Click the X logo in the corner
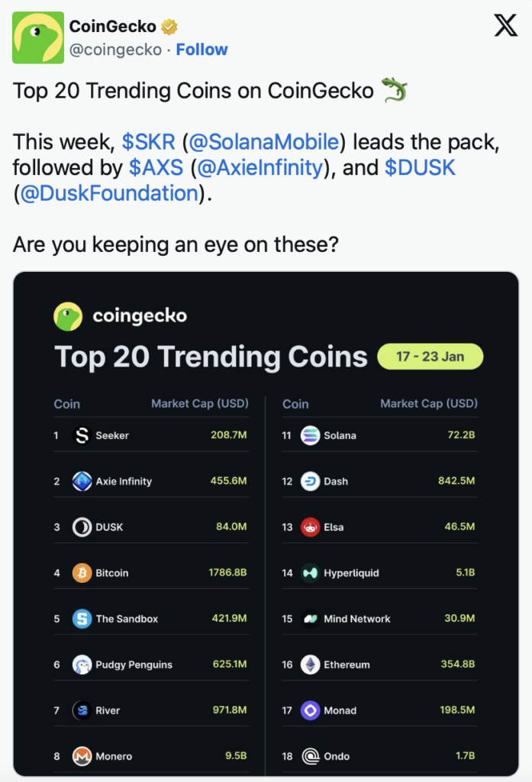532x782 pixels. 505,25
